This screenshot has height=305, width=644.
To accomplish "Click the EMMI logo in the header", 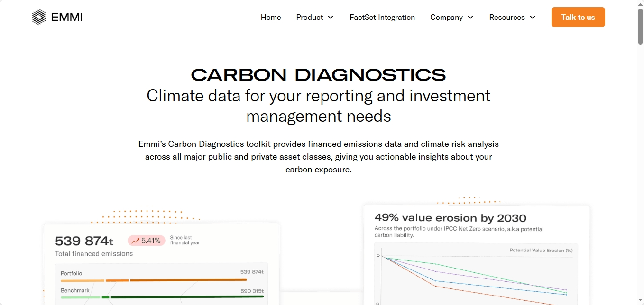I will click(x=56, y=17).
